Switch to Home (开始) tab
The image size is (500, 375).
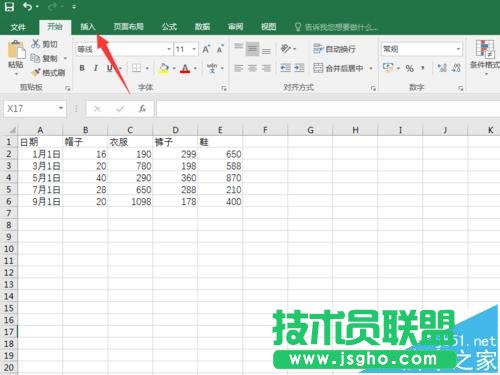[x=55, y=27]
